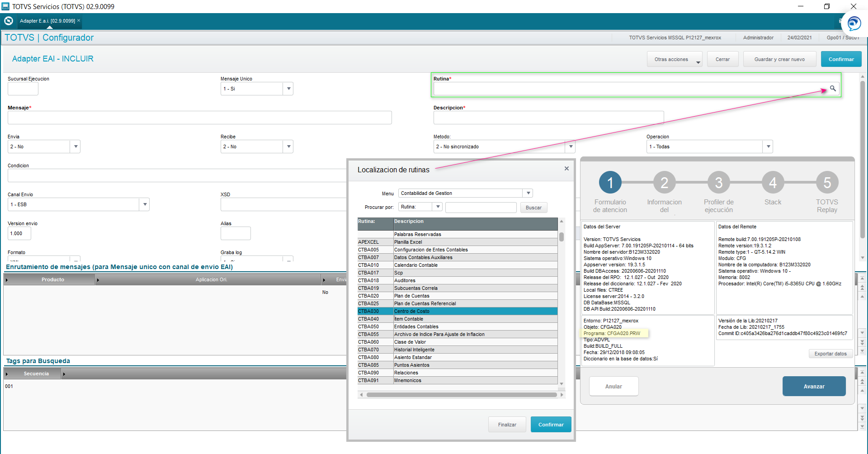Expand the Operacion dropdown
The image size is (868, 454).
(x=768, y=147)
